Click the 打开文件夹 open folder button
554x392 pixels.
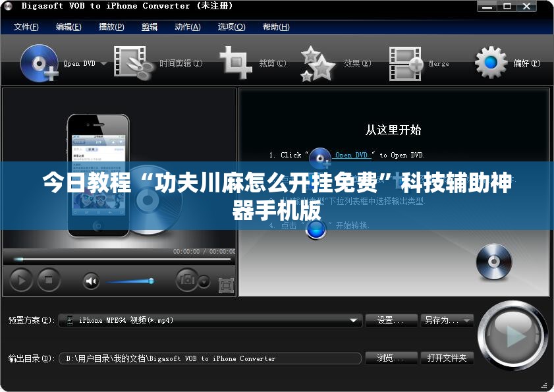point(447,358)
